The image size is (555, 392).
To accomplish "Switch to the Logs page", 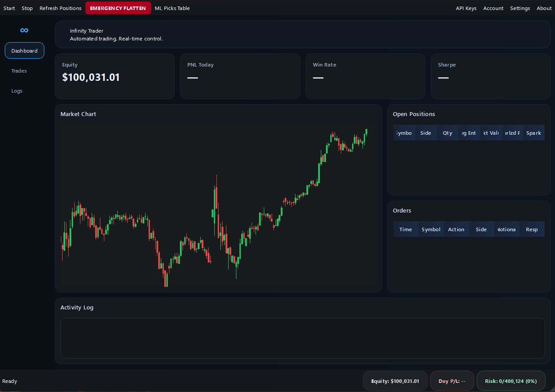I will tap(17, 91).
